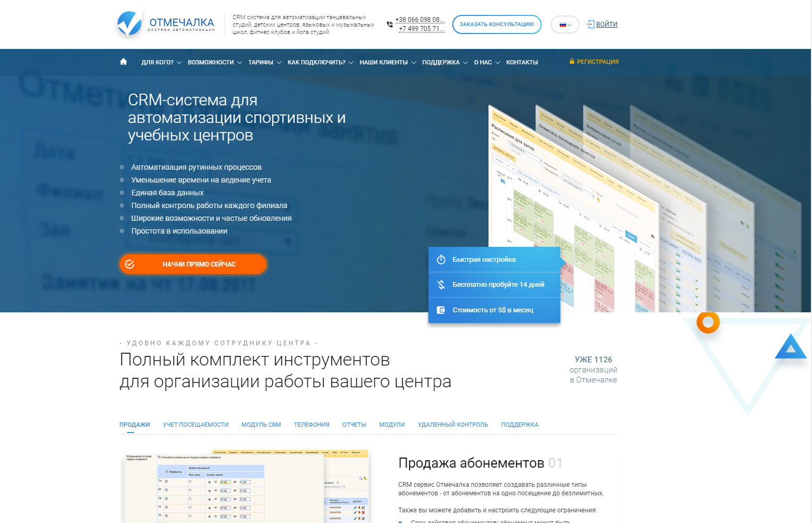The height and width of the screenshot is (523, 812).
Task: Click the no-dollar icon for free trial
Action: click(441, 285)
